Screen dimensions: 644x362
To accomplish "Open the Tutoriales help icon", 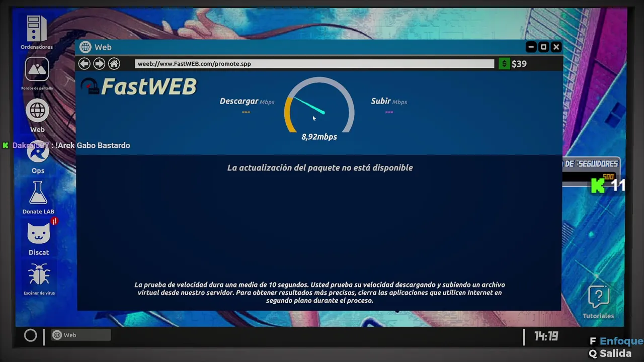I will pyautogui.click(x=598, y=302).
